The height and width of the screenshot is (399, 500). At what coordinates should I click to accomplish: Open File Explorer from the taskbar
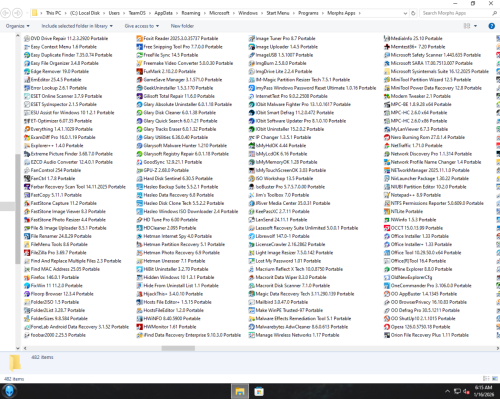point(240,391)
